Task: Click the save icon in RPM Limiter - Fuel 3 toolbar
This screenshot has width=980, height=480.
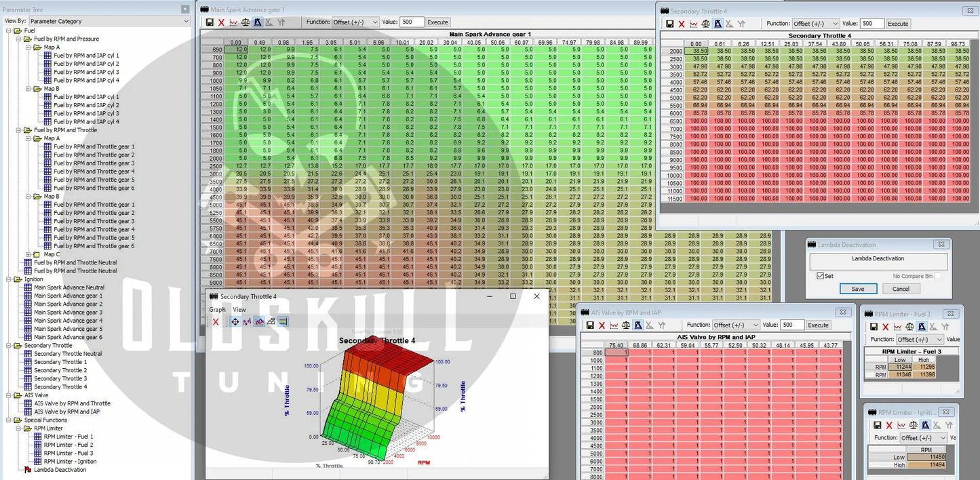Action: (x=874, y=327)
